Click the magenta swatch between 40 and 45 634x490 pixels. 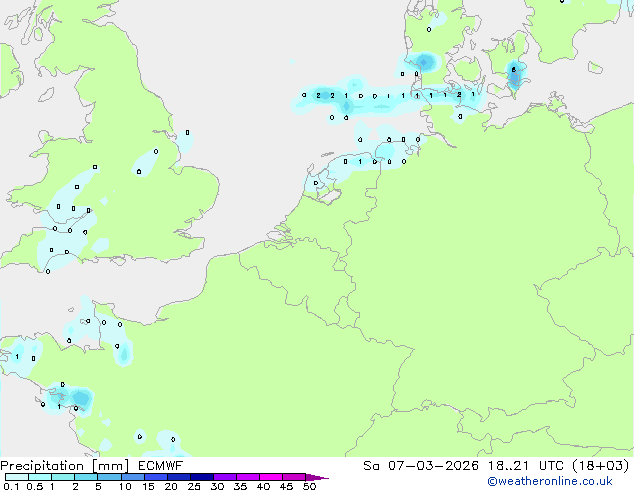point(271,477)
